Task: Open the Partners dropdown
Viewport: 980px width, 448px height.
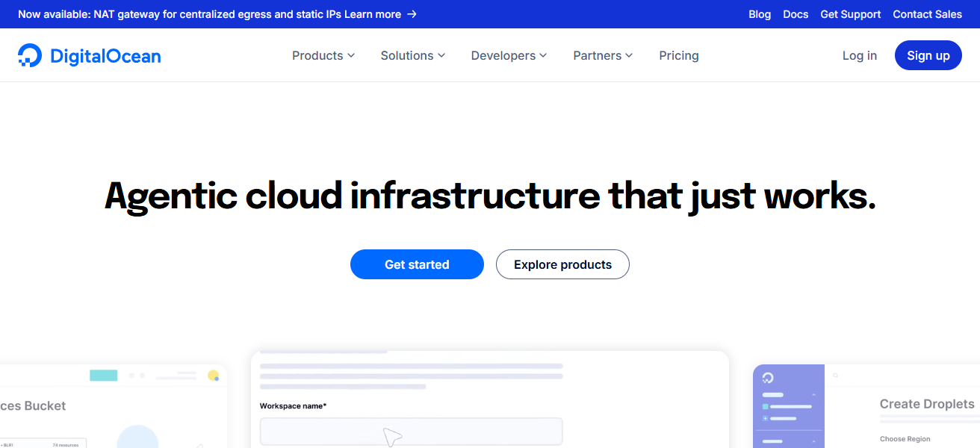Action: pyautogui.click(x=602, y=55)
